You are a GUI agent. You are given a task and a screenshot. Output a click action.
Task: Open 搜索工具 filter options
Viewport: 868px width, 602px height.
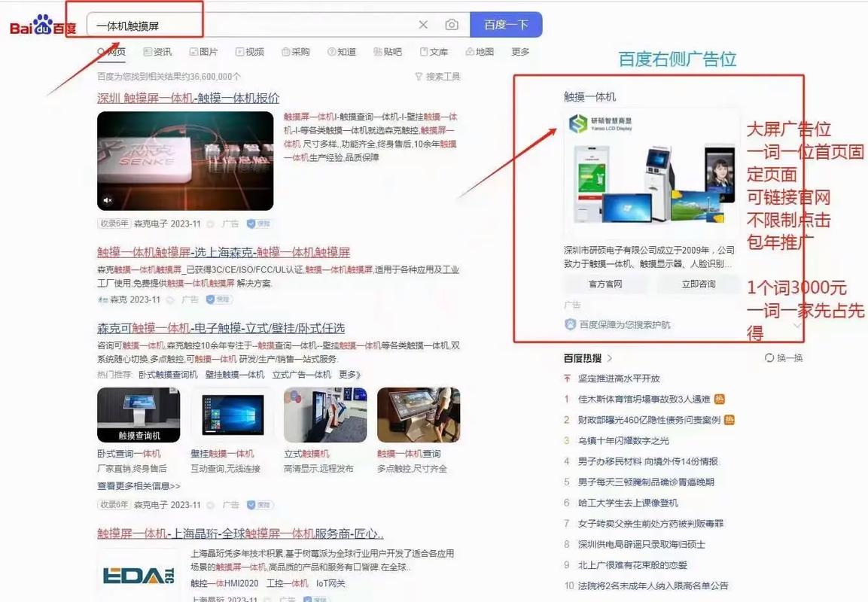pos(437,76)
